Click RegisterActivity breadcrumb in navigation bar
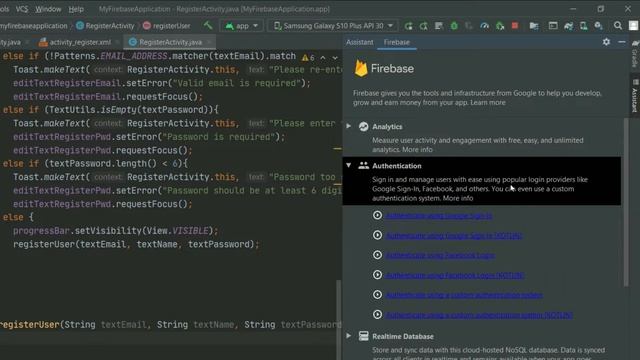The height and width of the screenshot is (360, 640). click(x=105, y=26)
